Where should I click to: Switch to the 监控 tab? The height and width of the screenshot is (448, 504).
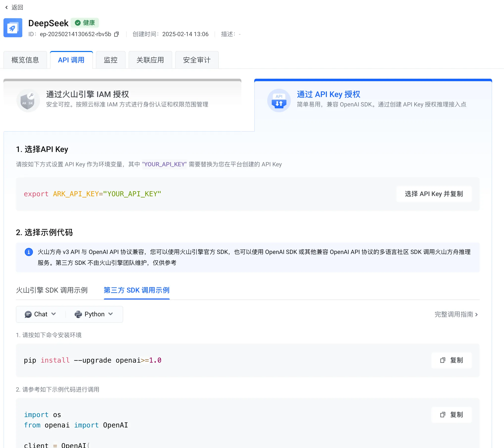(111, 60)
